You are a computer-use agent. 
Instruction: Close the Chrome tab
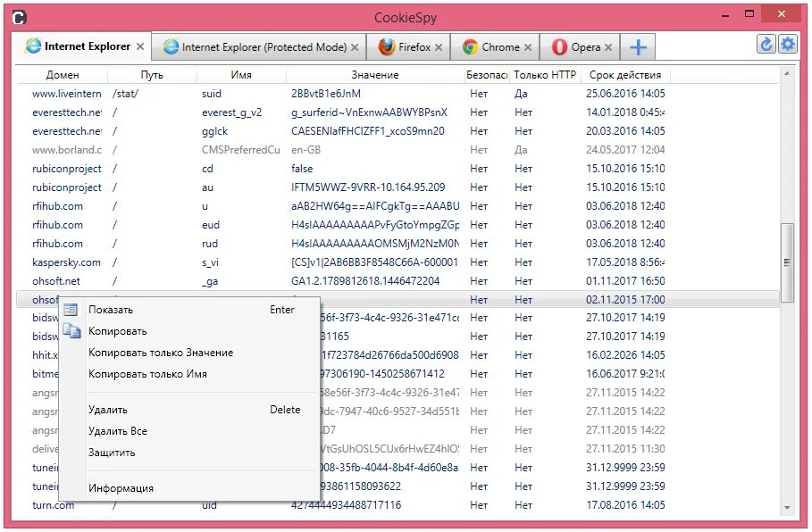coord(528,47)
